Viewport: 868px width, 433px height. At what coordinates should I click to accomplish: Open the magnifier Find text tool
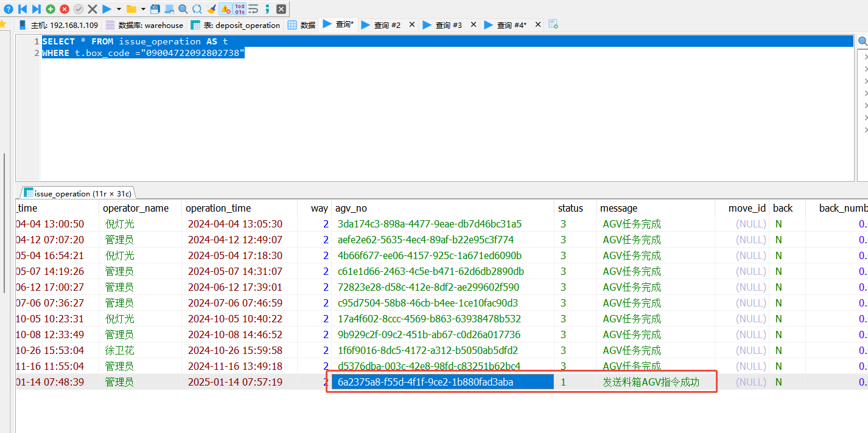click(x=183, y=9)
